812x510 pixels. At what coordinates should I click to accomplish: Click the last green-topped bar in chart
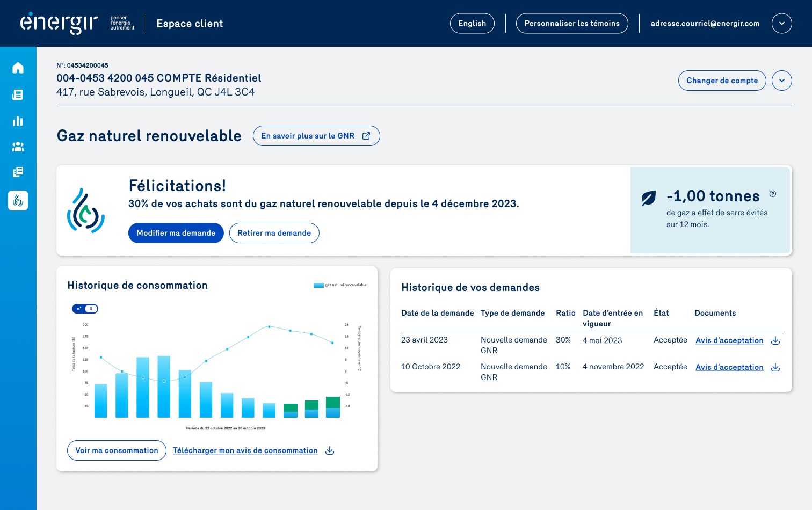coord(333,407)
